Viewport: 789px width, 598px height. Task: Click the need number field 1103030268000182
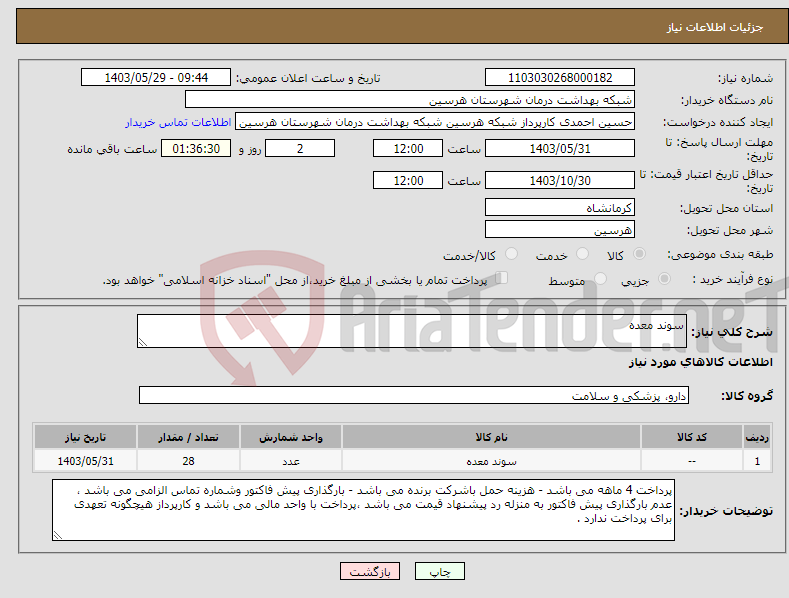560,78
